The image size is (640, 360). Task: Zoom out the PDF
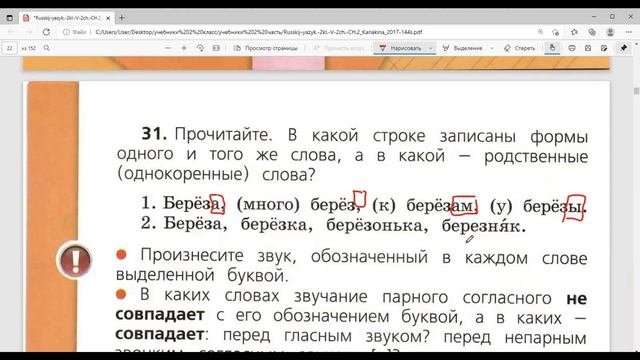pos(168,48)
